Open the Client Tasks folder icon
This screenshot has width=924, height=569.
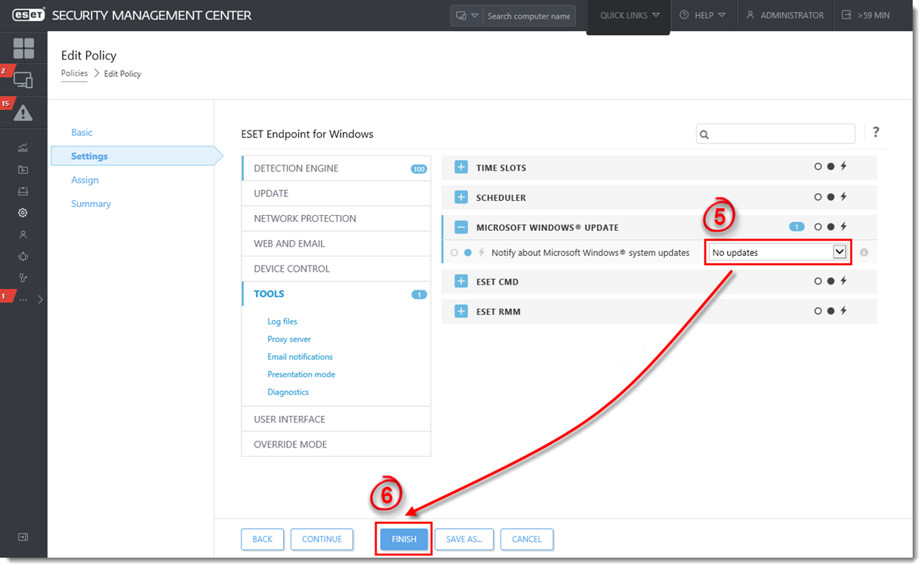click(x=23, y=170)
